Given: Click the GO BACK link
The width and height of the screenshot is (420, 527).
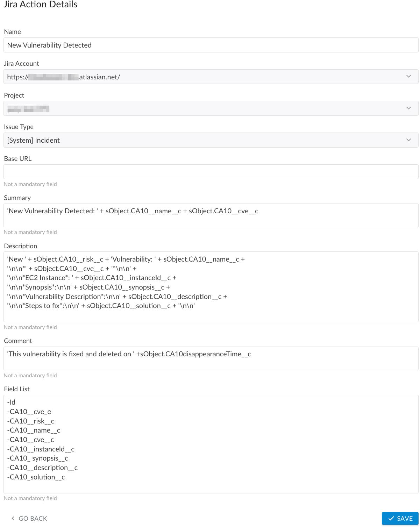Looking at the screenshot, I should pyautogui.click(x=33, y=518).
